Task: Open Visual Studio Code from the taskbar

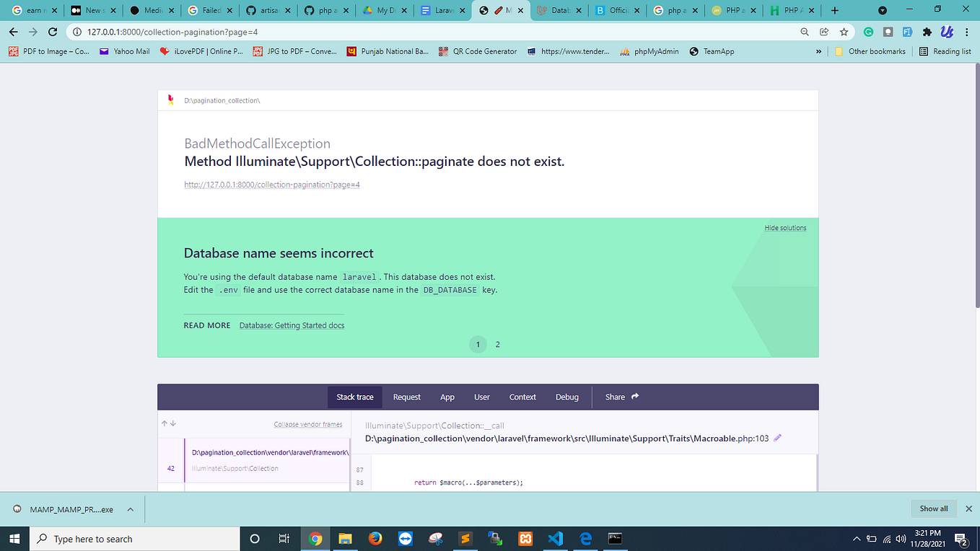Action: (x=555, y=538)
